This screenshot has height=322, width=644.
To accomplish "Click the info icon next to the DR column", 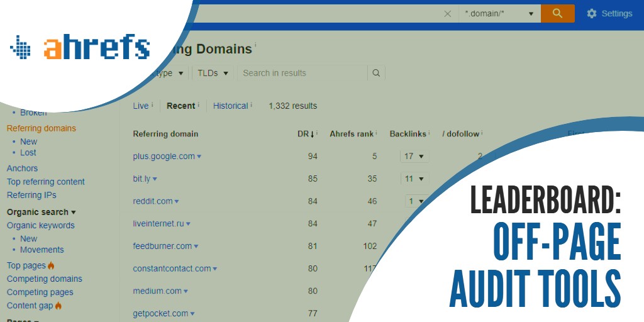I will click(x=316, y=133).
